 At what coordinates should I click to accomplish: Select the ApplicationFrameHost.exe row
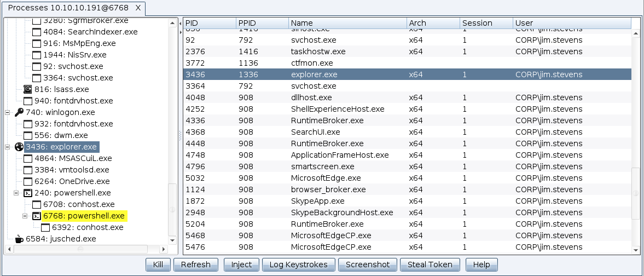click(x=407, y=155)
